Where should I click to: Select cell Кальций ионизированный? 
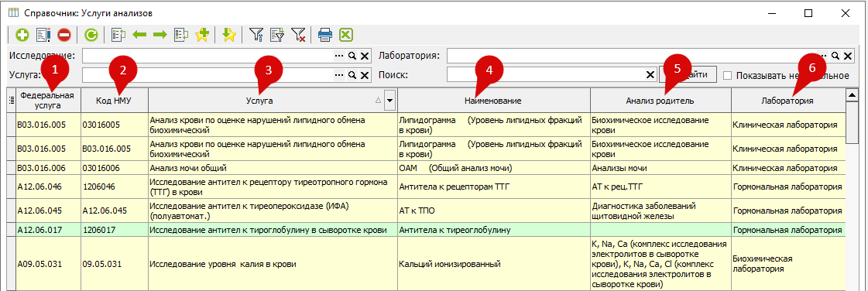point(494,264)
